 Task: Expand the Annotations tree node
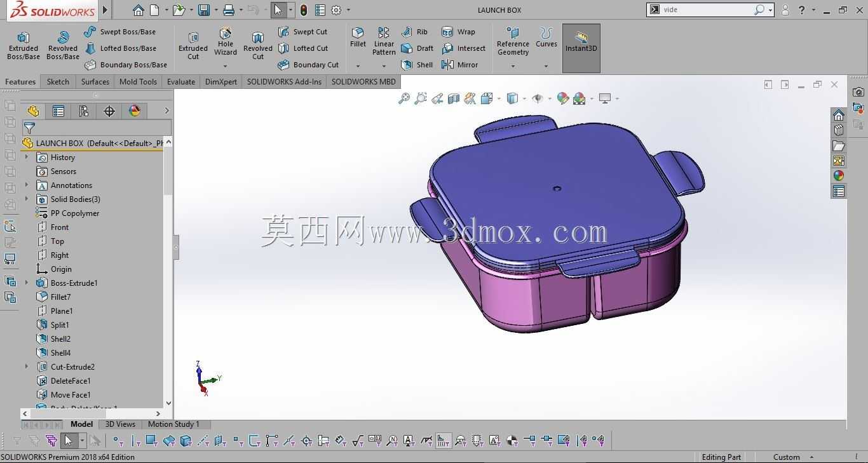click(27, 185)
